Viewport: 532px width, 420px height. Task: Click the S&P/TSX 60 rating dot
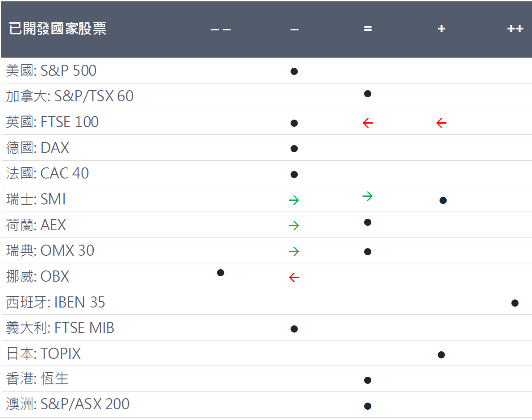(x=367, y=94)
